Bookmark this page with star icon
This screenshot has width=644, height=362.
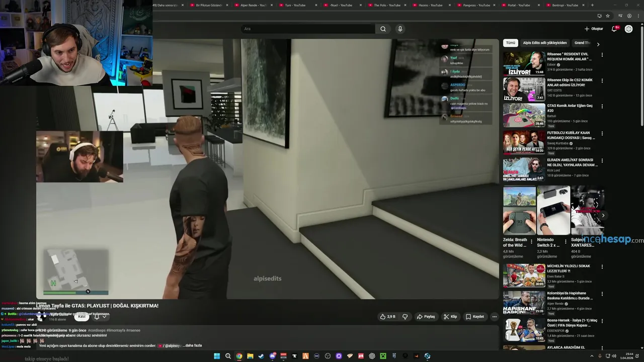[608, 16]
